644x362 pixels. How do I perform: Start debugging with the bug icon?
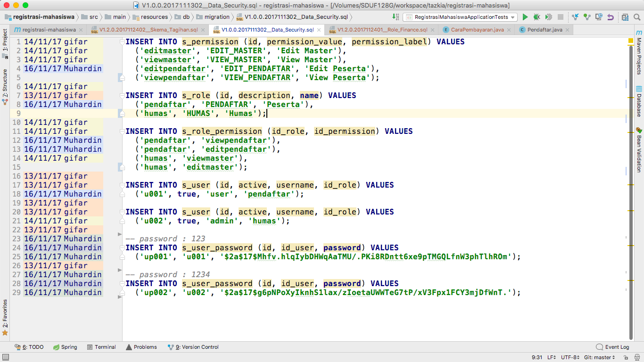(x=537, y=17)
